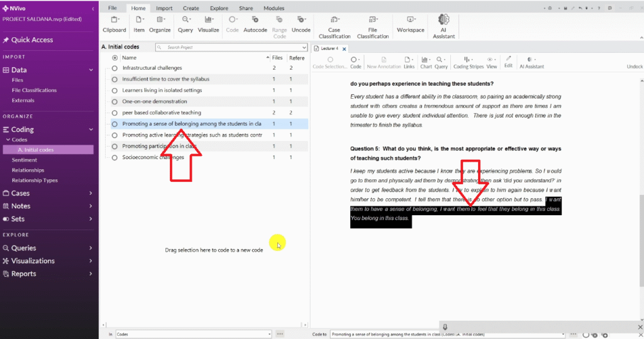Open the Code to dropdown at bottom
The image size is (644, 339).
(x=564, y=335)
